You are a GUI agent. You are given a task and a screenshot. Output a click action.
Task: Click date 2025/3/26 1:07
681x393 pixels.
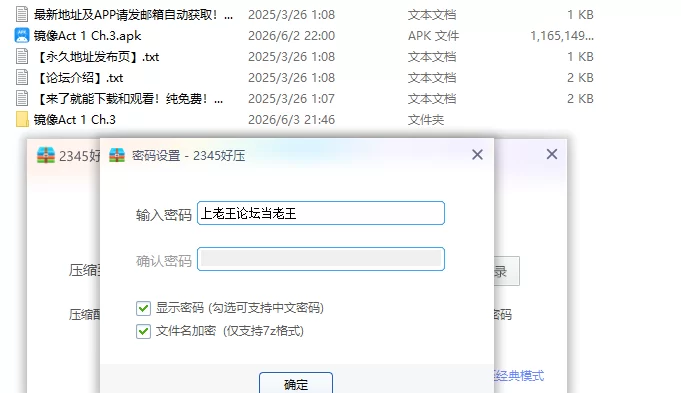291,99
